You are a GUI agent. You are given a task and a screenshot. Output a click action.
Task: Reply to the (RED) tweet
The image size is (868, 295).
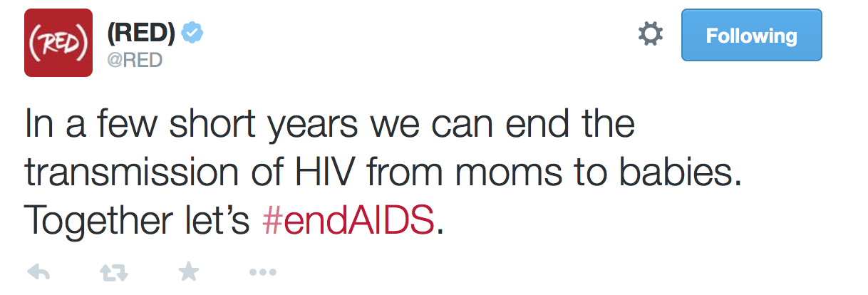point(38,271)
